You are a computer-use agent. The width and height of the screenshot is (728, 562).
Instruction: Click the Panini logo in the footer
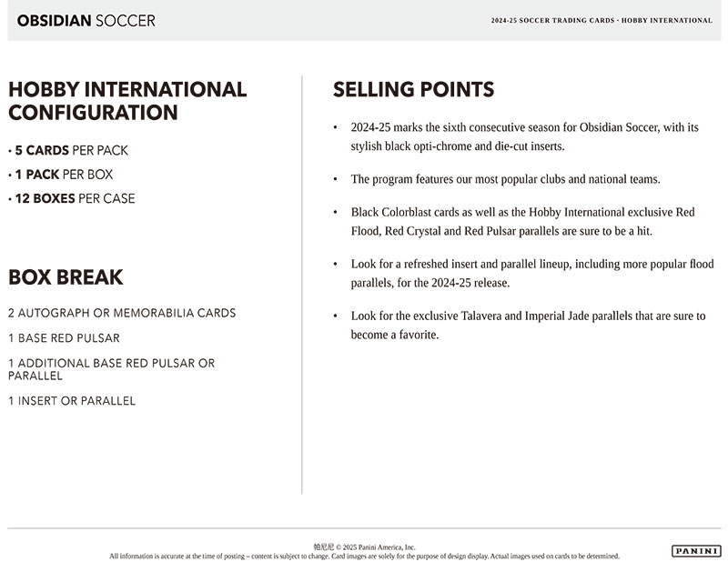696,550
